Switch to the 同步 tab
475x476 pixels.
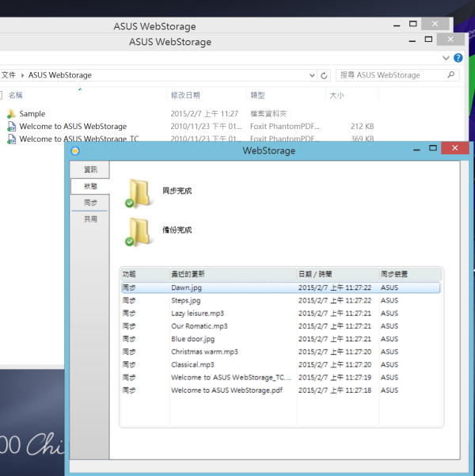pyautogui.click(x=90, y=203)
